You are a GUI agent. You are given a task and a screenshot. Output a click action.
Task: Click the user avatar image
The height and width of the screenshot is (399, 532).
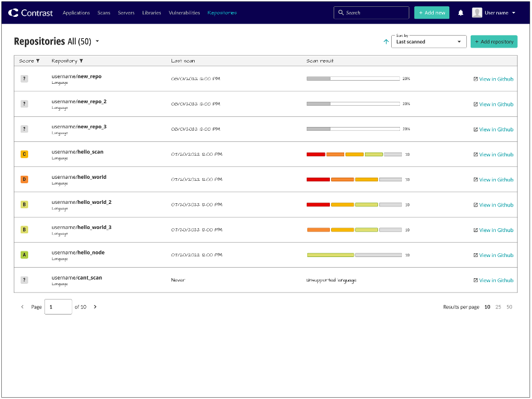(477, 13)
